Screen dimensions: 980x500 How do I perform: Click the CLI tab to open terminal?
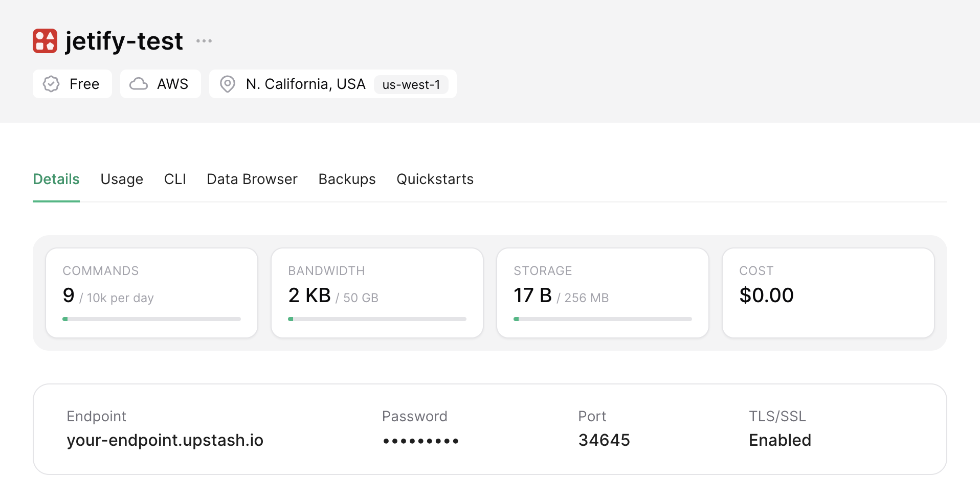pos(175,179)
